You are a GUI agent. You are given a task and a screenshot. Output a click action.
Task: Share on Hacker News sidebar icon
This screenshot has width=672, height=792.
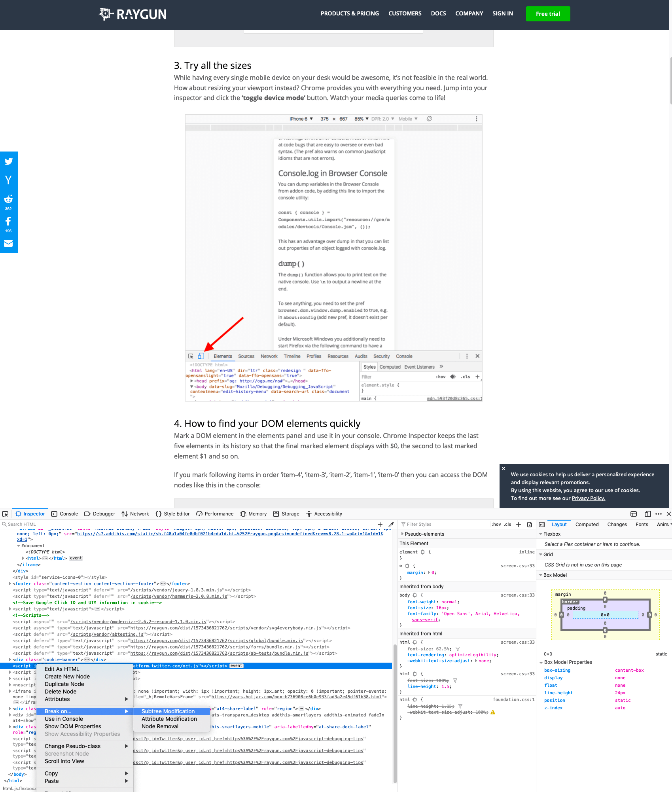tap(8, 180)
